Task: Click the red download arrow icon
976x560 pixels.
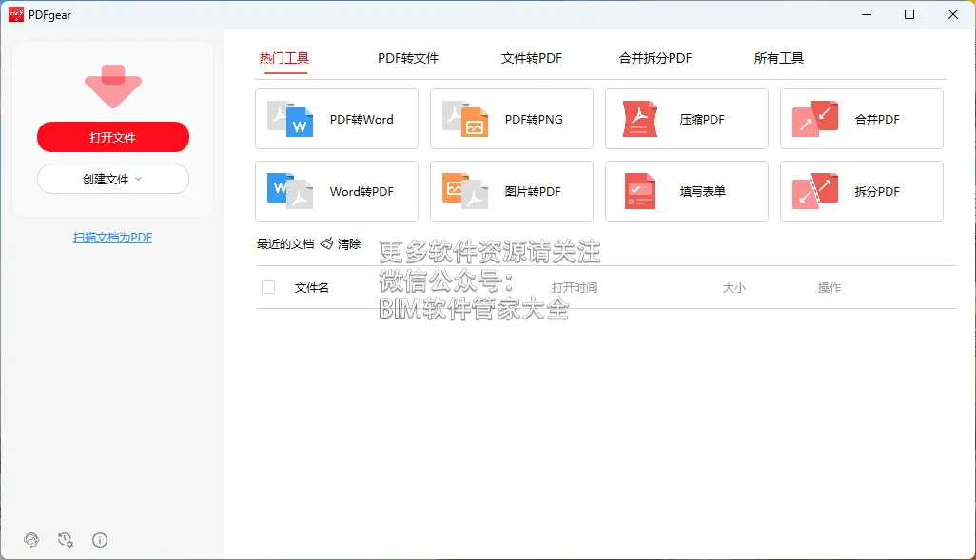Action: (113, 87)
